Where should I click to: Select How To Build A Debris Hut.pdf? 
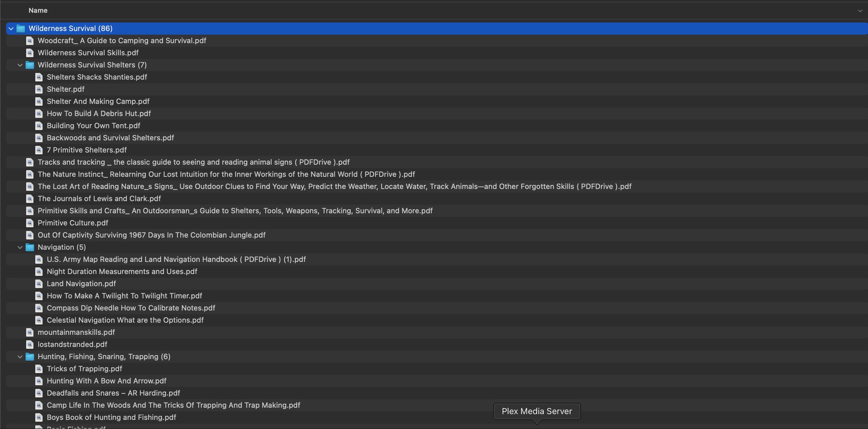tap(99, 114)
